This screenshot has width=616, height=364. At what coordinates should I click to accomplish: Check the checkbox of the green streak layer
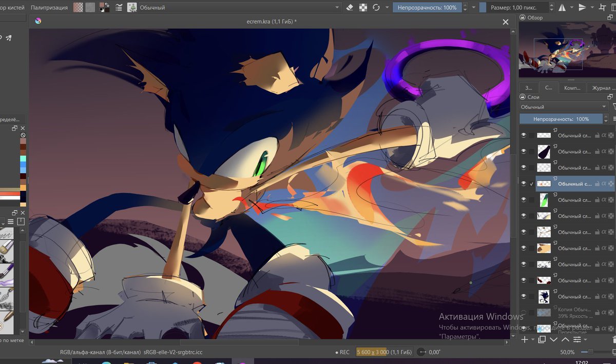[x=532, y=200]
